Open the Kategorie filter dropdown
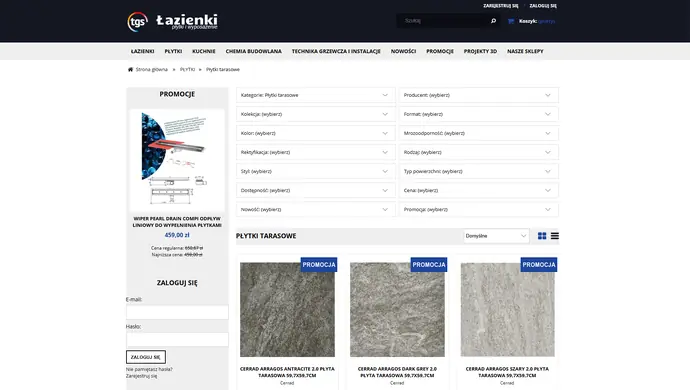The height and width of the screenshot is (390, 690). pos(315,95)
